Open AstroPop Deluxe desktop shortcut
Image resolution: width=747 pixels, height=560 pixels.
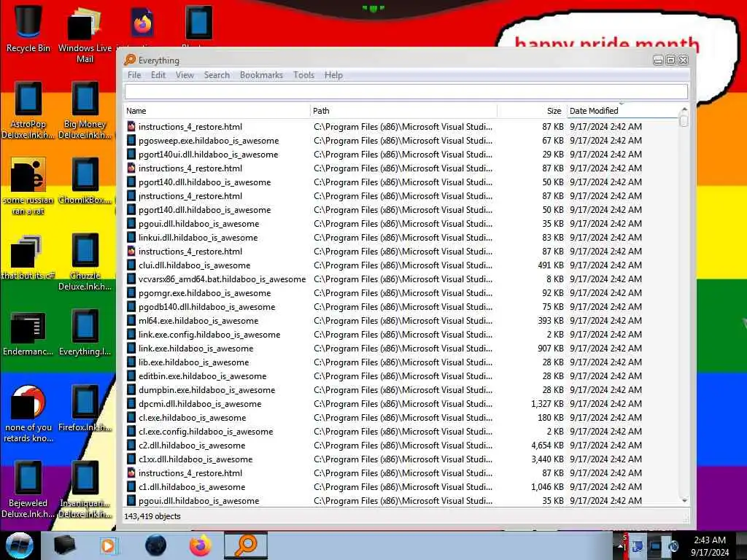28,111
